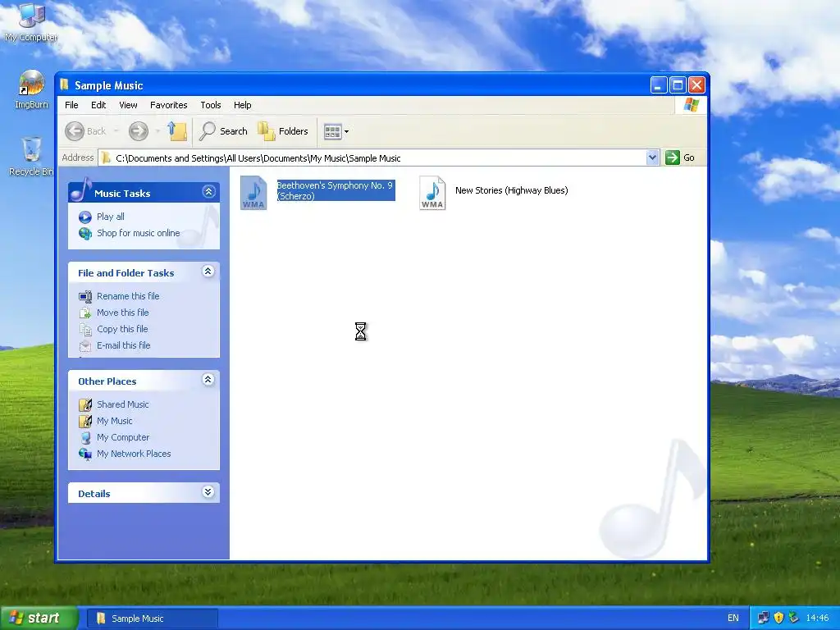This screenshot has width=840, height=630.
Task: Click the Shop for music globe icon
Action: pyautogui.click(x=85, y=234)
